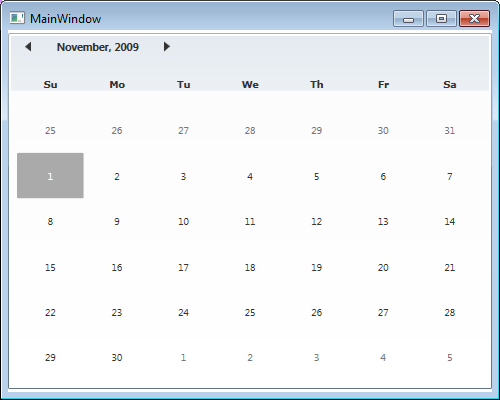Open the November, 2009 header
Screen dimensions: 500x400
pyautogui.click(x=98, y=47)
